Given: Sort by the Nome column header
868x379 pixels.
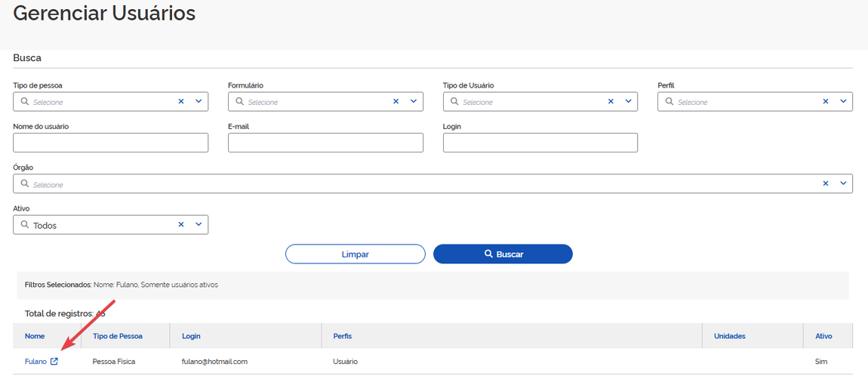Looking at the screenshot, I should tap(35, 336).
